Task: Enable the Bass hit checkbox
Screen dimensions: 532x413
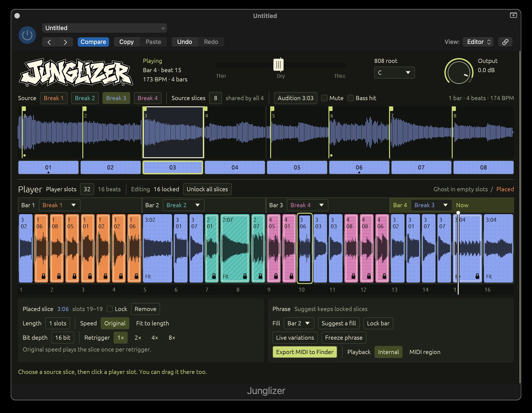Action: point(350,98)
